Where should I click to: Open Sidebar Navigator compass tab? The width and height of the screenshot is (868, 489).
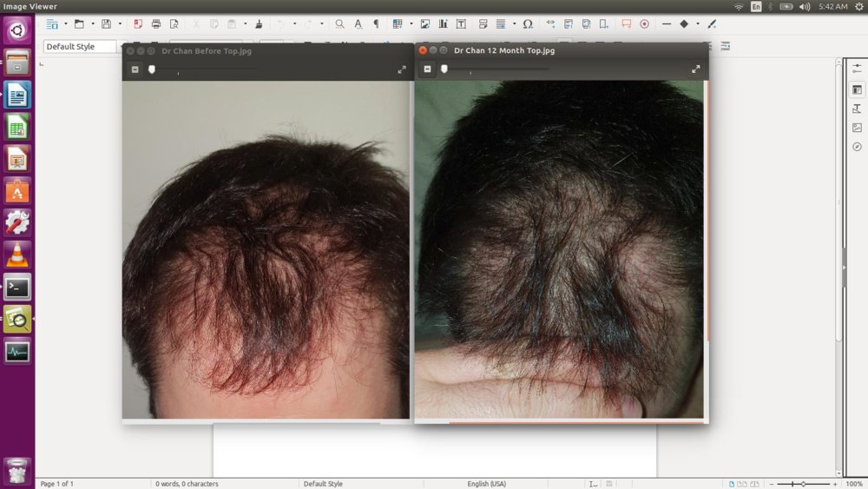click(x=857, y=147)
